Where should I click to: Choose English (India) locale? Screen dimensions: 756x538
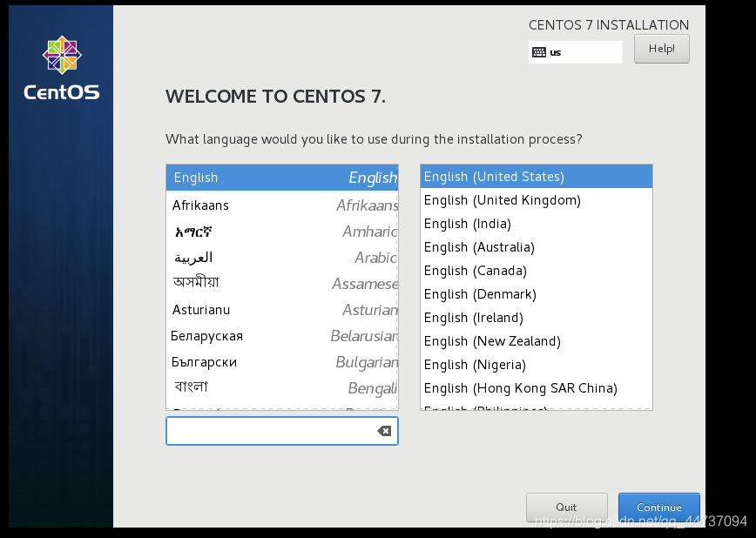click(x=537, y=224)
